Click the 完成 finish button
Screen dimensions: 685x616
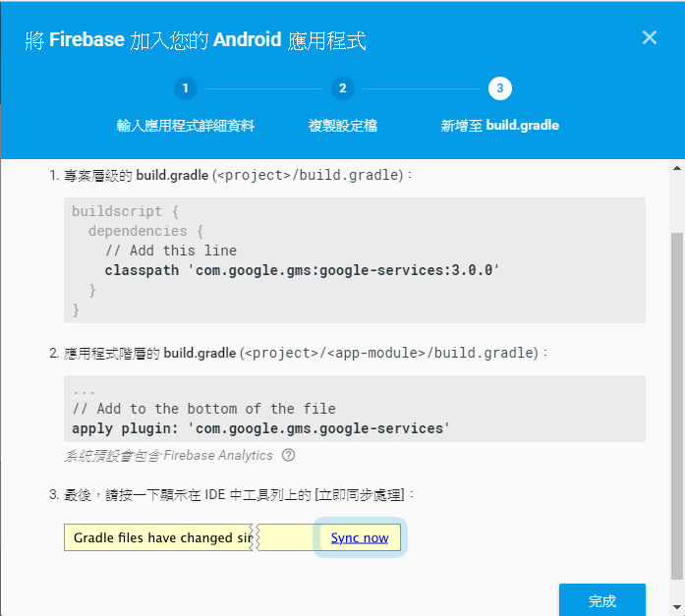point(602,600)
